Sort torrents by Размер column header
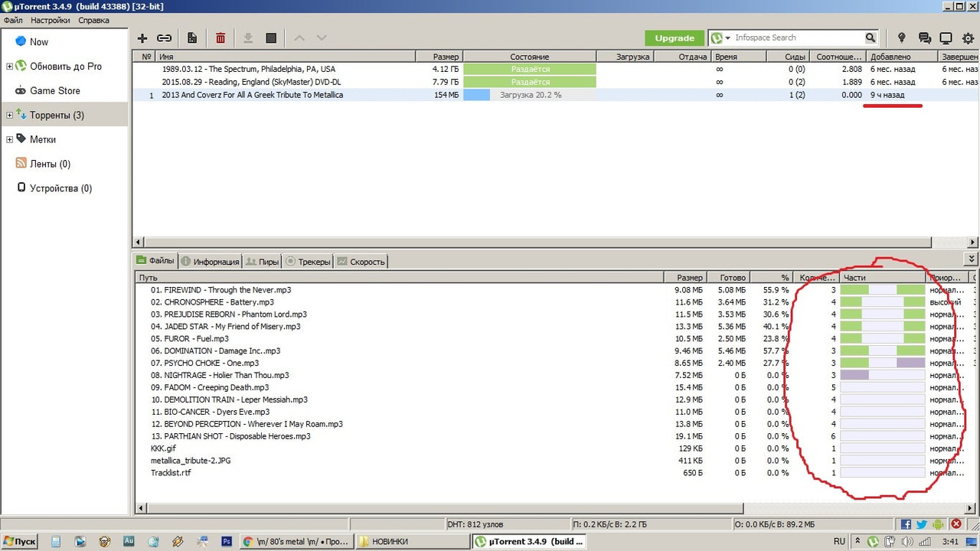 pos(439,57)
